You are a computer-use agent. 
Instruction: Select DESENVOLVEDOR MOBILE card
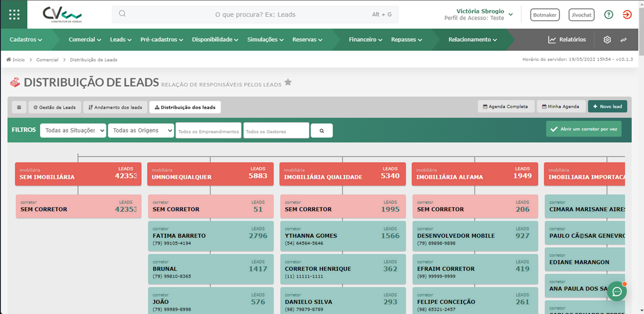tap(475, 237)
